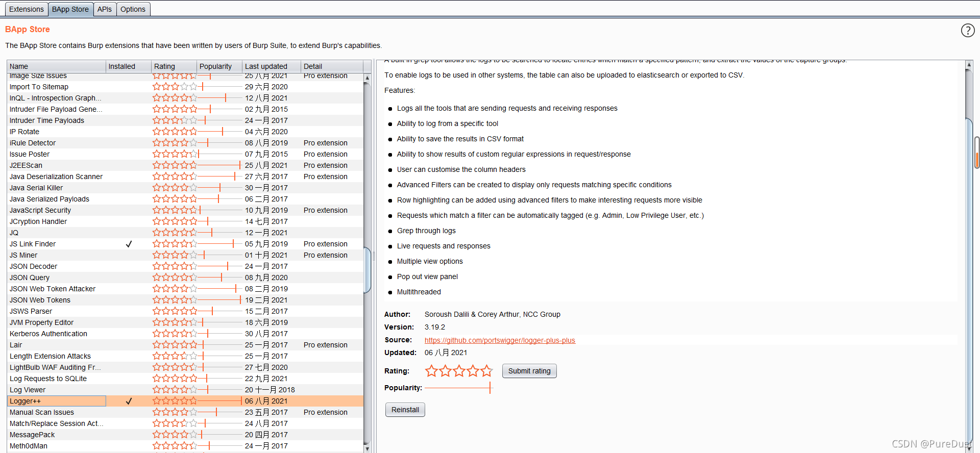Image resolution: width=980 pixels, height=453 pixels.
Task: Sort by Rating column header
Action: pos(174,66)
